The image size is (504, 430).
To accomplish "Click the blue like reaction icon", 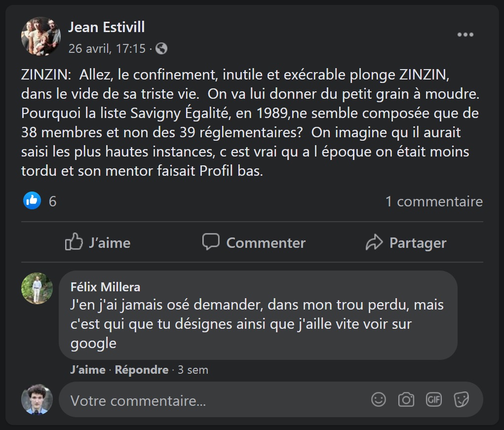I will 32,200.
